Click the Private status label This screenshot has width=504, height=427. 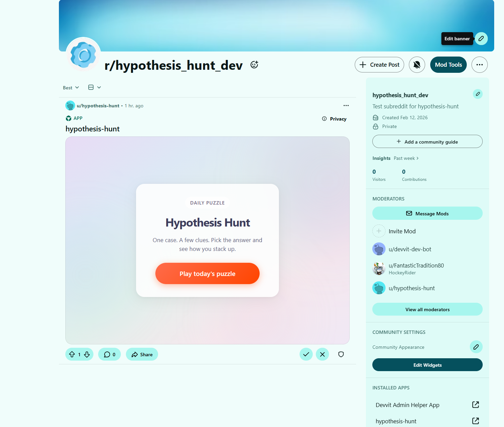point(389,126)
